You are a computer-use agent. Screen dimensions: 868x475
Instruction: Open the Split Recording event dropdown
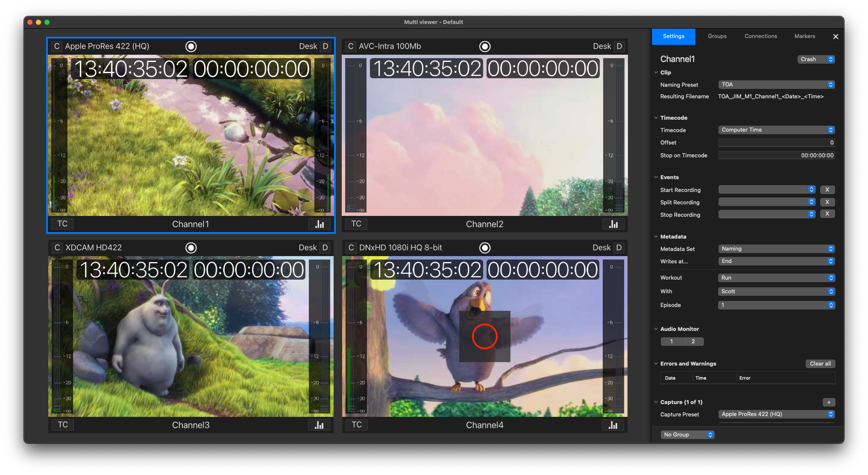click(x=767, y=202)
